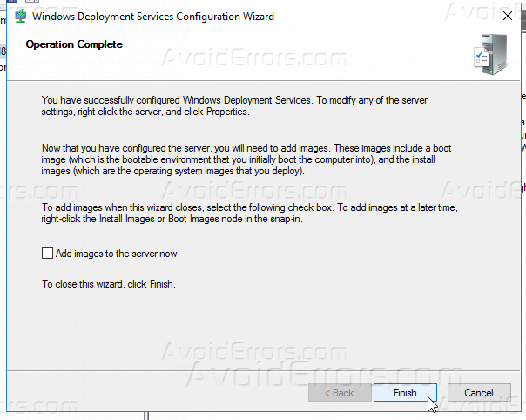This screenshot has width=526, height=420.
Task: Click the 'Add images to the server now' label
Action: pos(116,254)
